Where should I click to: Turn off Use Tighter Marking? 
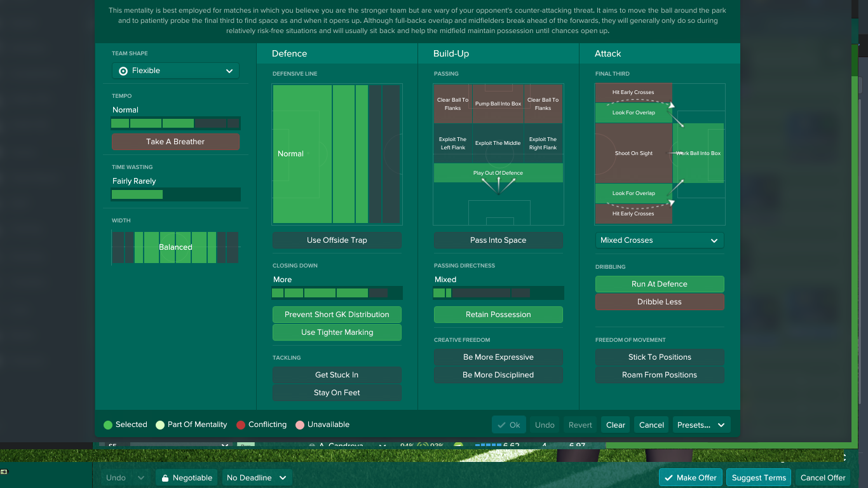(337, 332)
